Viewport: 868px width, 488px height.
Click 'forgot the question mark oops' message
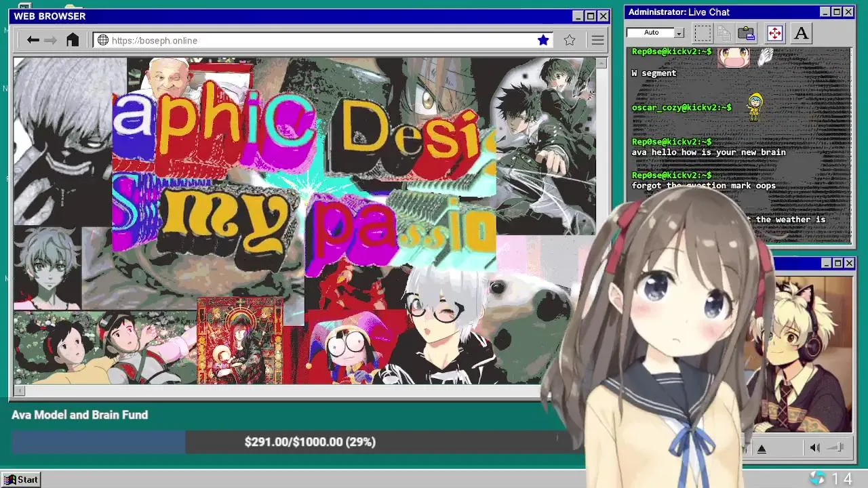pos(704,186)
